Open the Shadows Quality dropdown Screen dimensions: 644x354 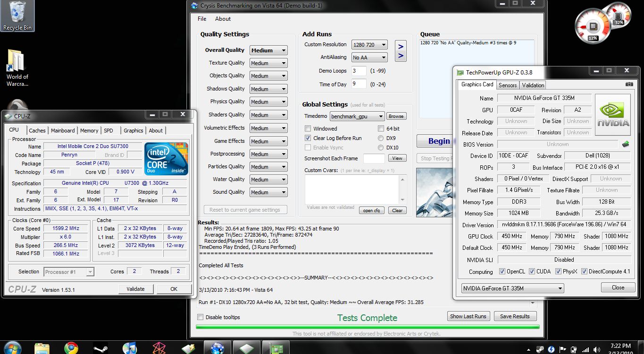click(268, 89)
